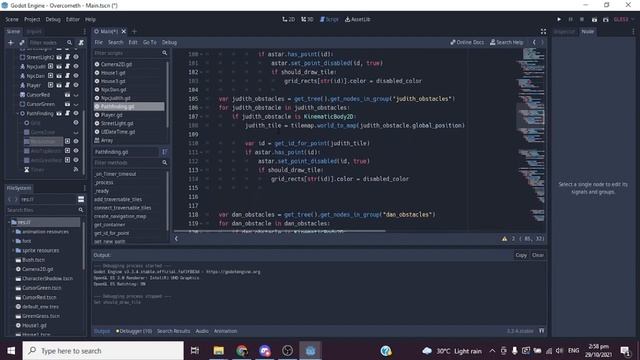Viewport: 640px width, 360px height.
Task: Open the Scene dock options menu
Action: point(84,31)
